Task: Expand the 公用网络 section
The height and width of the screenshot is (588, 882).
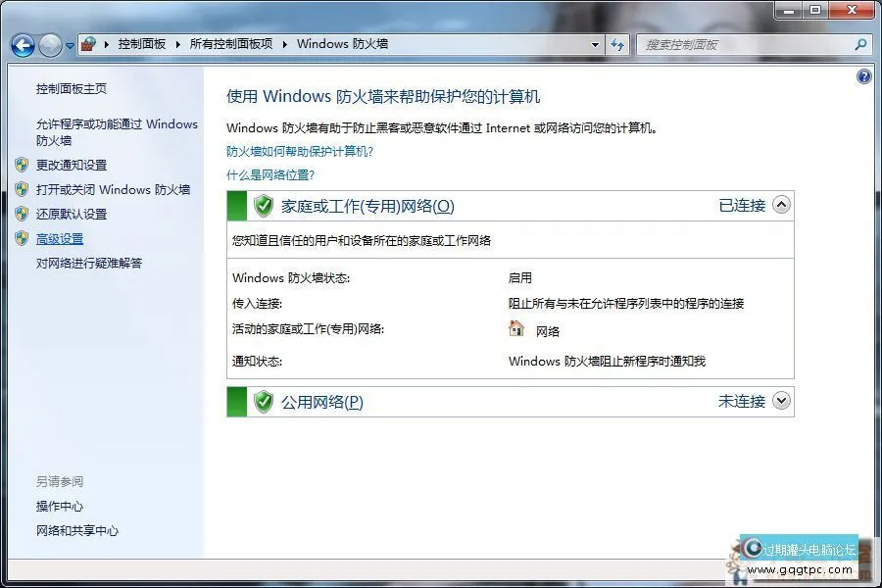Action: point(781,401)
